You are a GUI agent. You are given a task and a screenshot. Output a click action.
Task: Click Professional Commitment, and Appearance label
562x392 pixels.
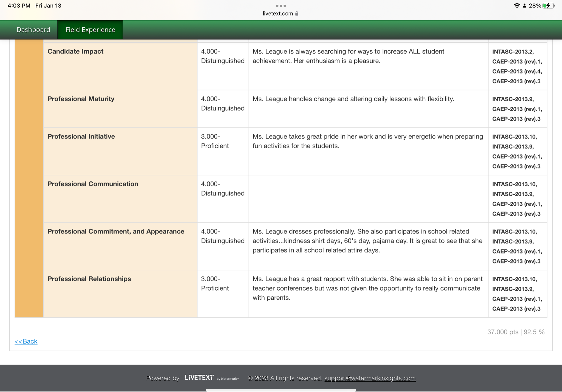click(x=116, y=231)
